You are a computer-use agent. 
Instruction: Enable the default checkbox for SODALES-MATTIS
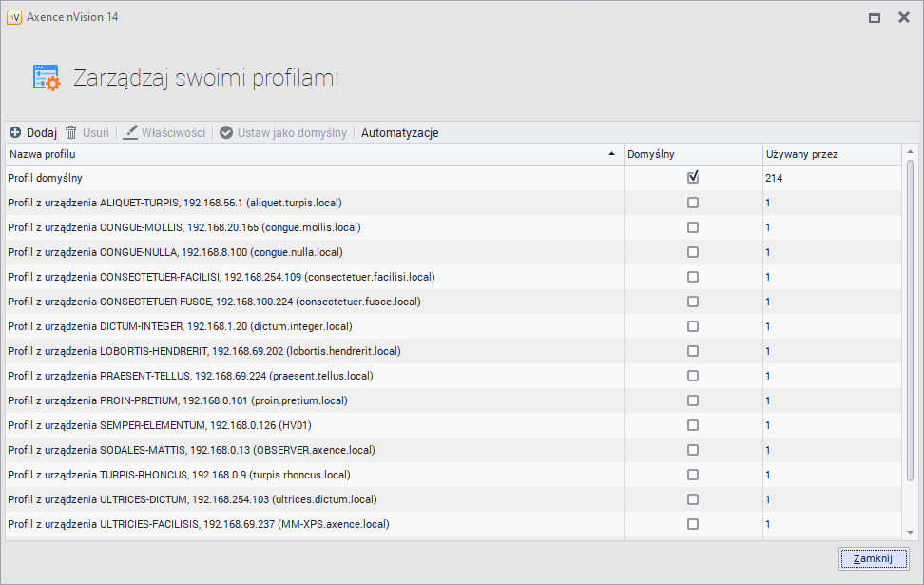(693, 450)
